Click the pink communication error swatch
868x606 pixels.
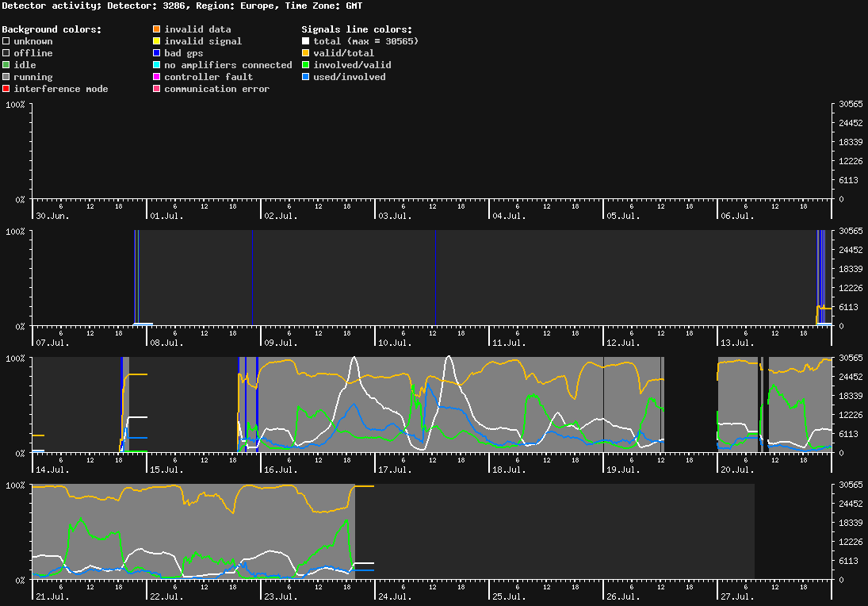click(x=157, y=89)
